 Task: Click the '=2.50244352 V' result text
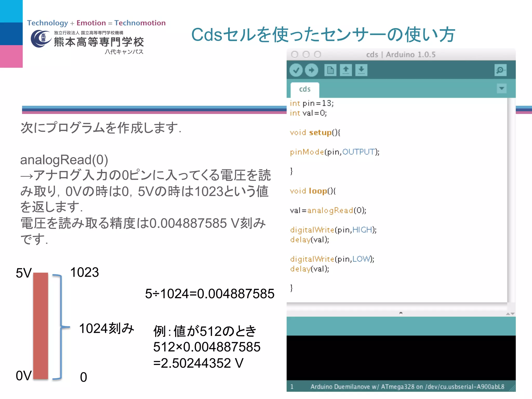pos(198,363)
